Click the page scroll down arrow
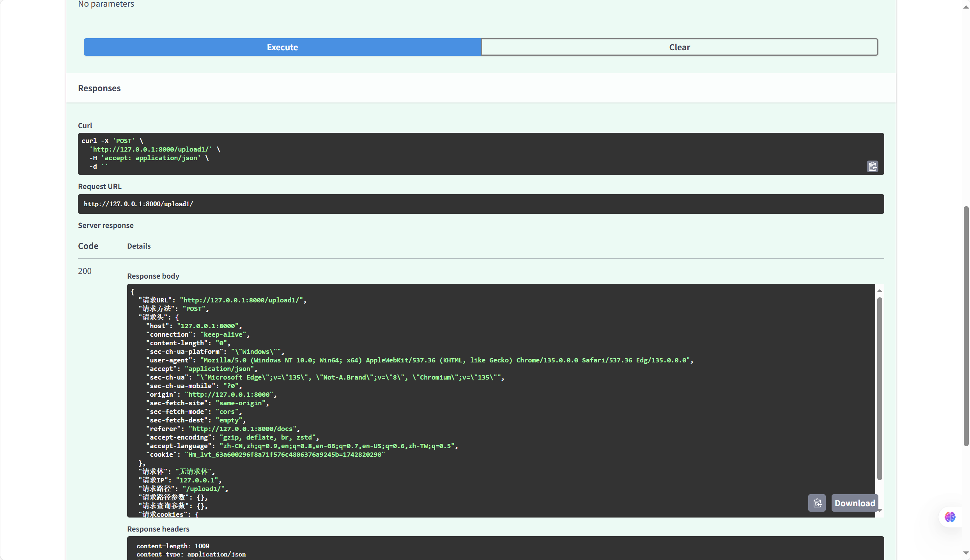Image resolution: width=970 pixels, height=560 pixels. (x=966, y=553)
